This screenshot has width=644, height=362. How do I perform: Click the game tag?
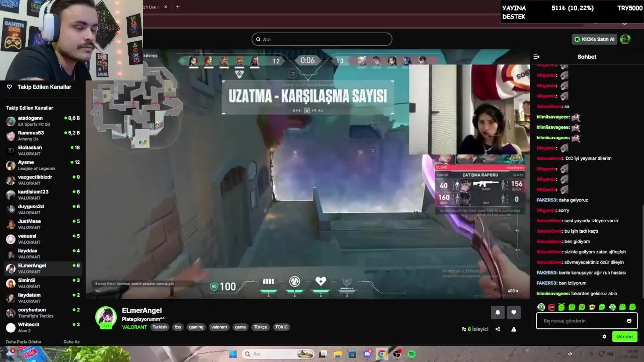pos(240,327)
